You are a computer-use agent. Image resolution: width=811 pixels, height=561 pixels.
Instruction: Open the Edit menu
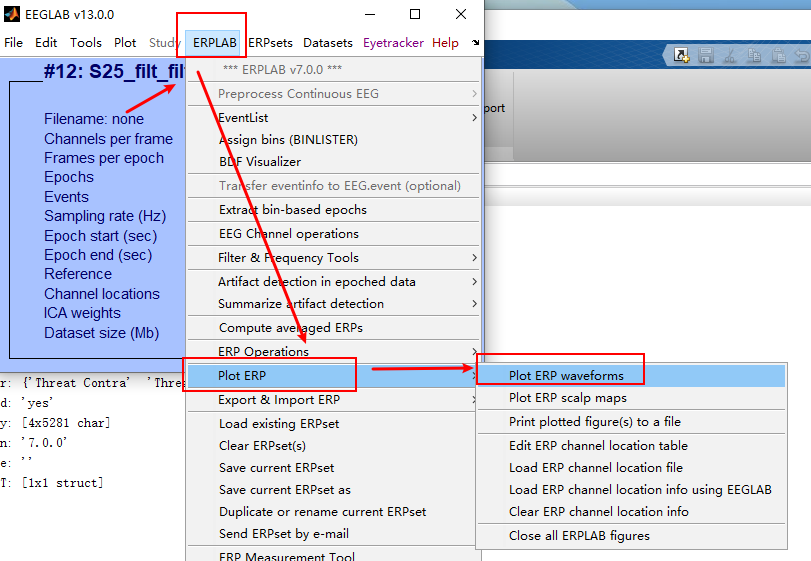tap(46, 42)
